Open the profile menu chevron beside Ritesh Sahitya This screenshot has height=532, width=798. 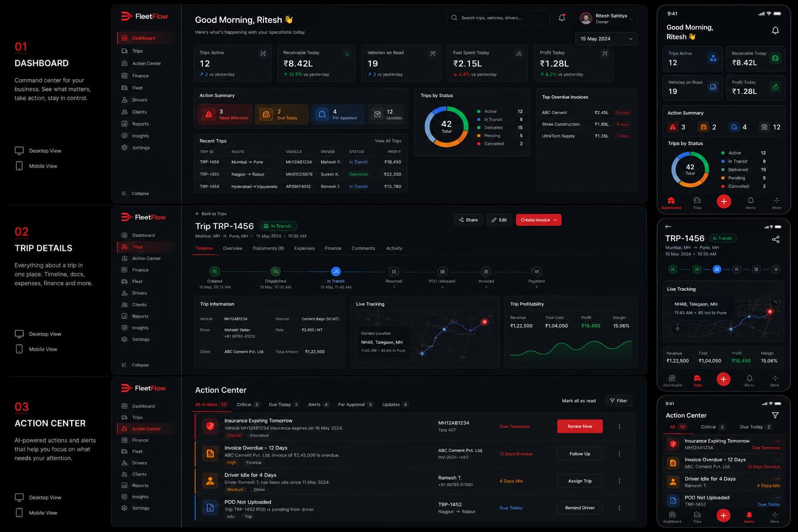tap(631, 19)
